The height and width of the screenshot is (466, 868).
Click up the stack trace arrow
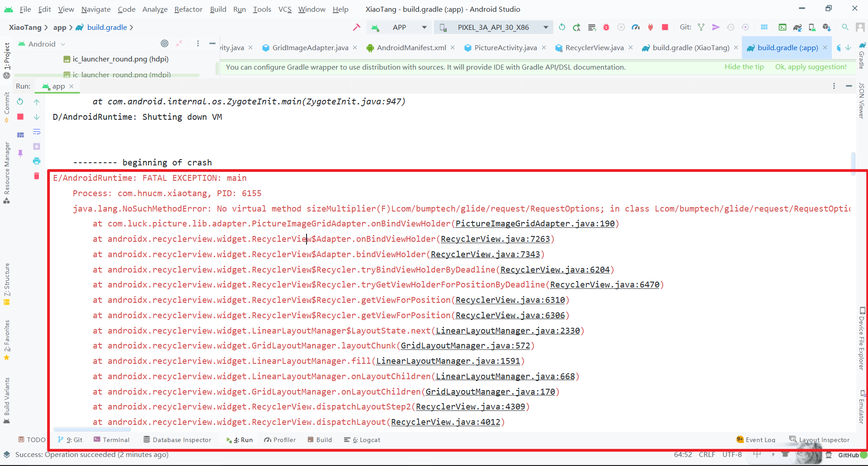37,102
